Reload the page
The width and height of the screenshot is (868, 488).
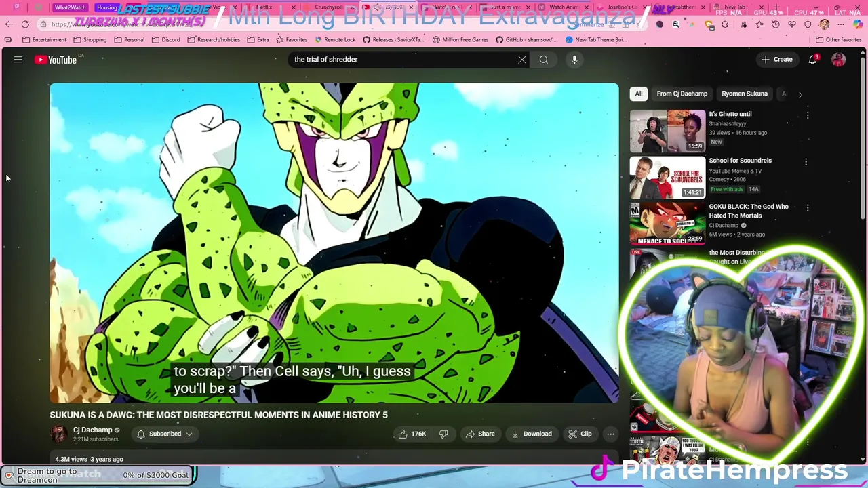pos(25,24)
